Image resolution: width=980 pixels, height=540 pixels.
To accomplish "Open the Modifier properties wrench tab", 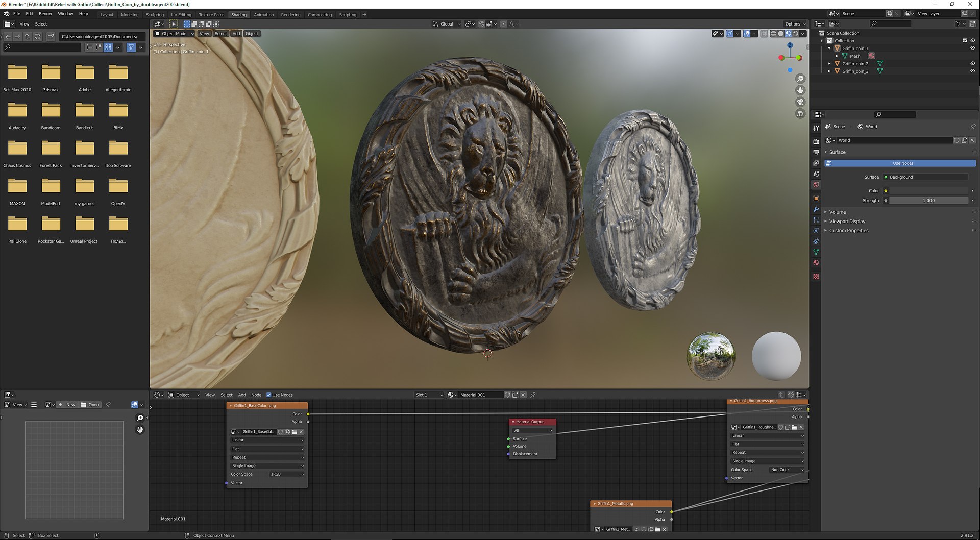I will click(x=816, y=209).
